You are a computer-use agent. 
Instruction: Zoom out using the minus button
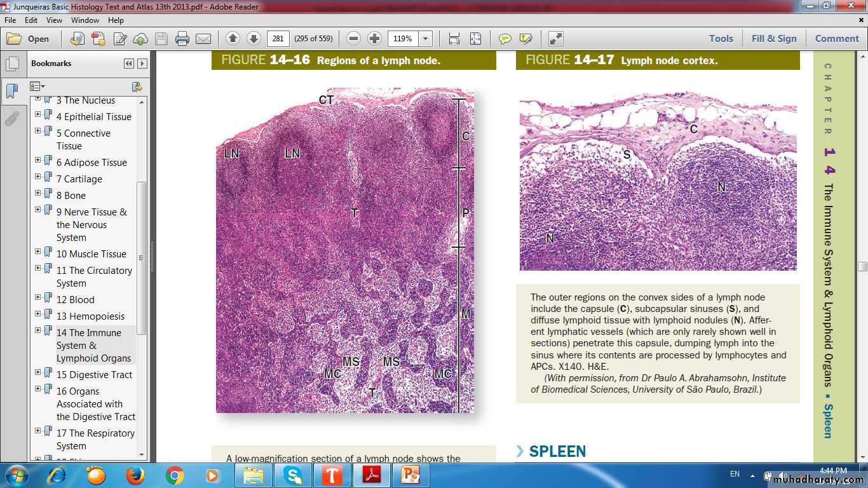pos(354,39)
